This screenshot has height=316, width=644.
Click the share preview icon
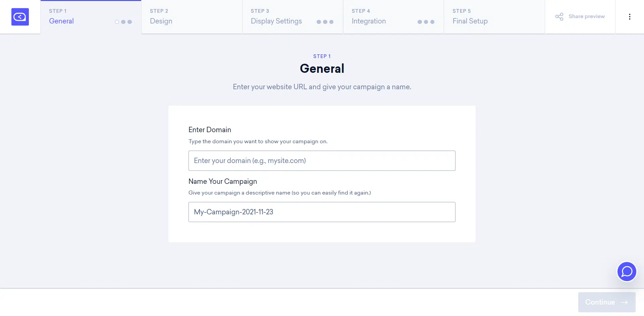pyautogui.click(x=559, y=17)
